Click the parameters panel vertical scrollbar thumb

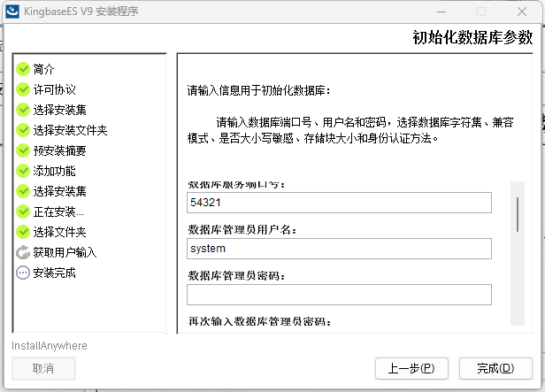coord(518,214)
